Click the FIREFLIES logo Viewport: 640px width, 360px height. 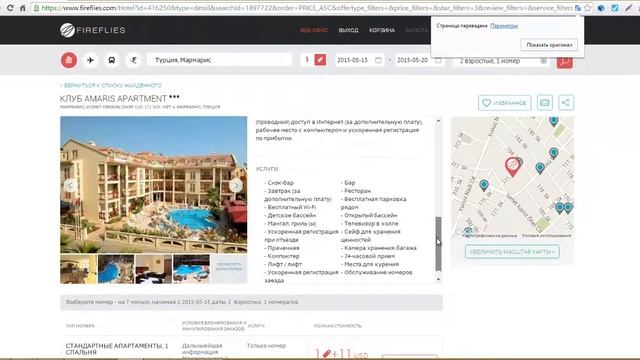pos(93,30)
